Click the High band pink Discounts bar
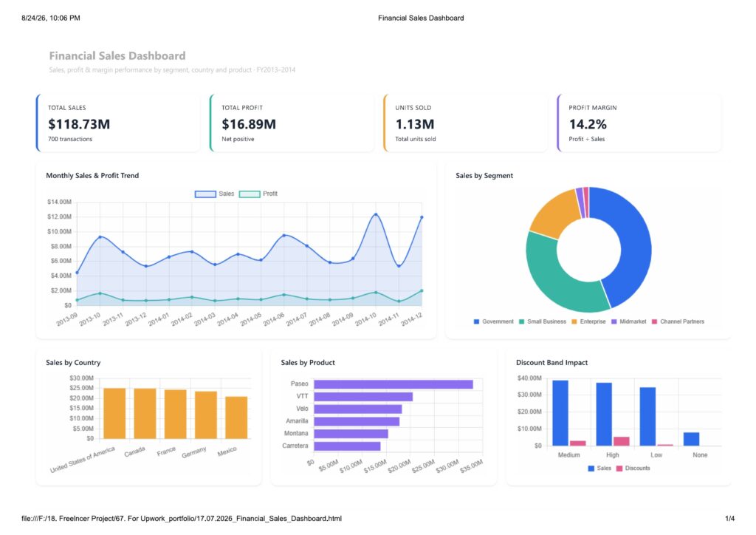The image size is (756, 535). [x=622, y=441]
